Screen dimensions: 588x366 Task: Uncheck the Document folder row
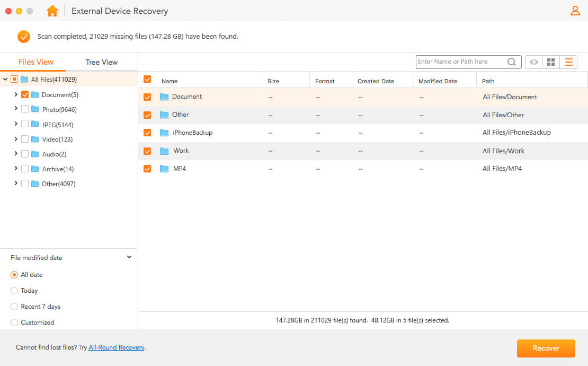click(x=147, y=97)
